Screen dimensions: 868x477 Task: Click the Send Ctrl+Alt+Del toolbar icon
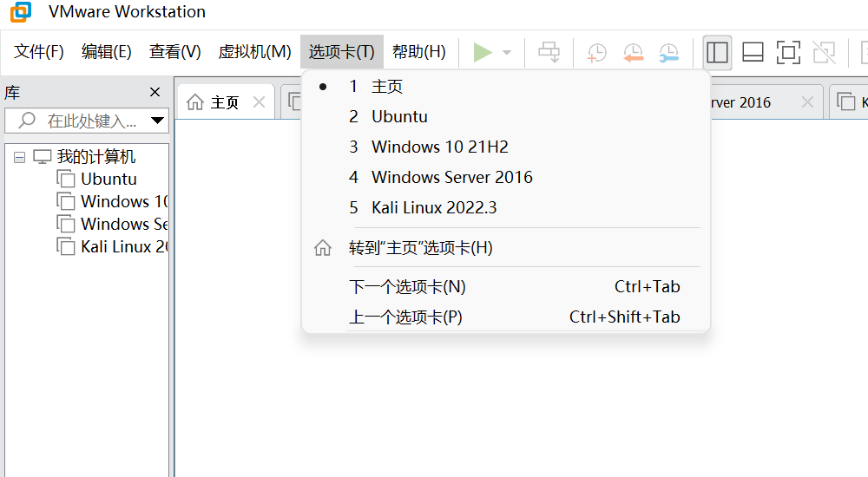pos(549,52)
